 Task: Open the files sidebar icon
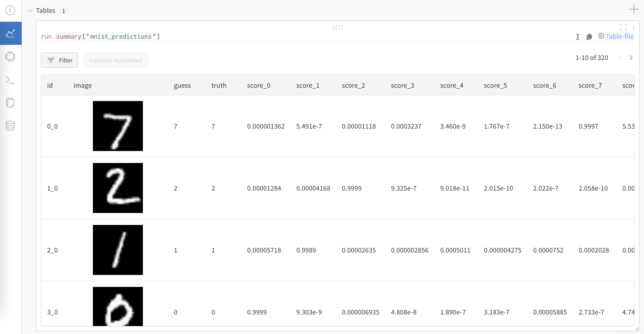click(x=10, y=103)
